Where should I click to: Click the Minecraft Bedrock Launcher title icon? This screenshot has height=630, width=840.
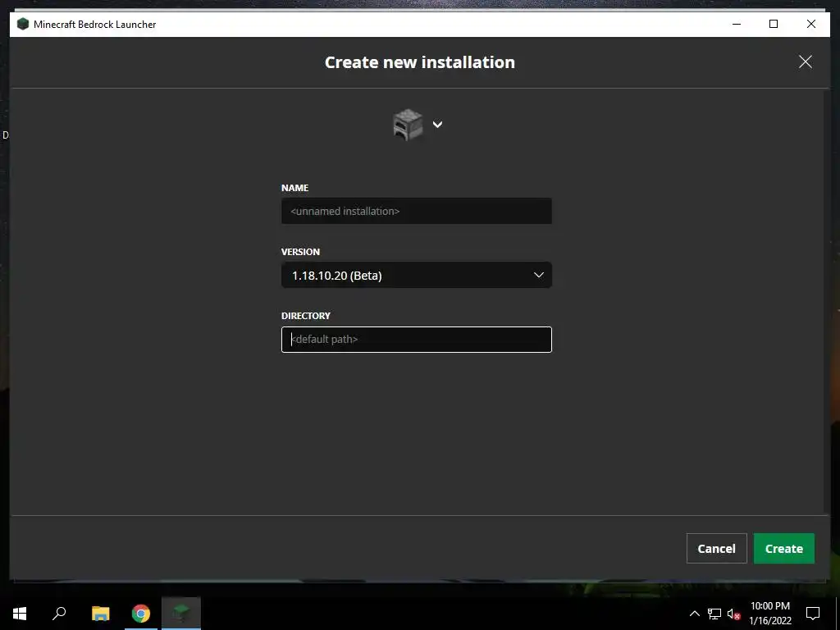[22, 24]
